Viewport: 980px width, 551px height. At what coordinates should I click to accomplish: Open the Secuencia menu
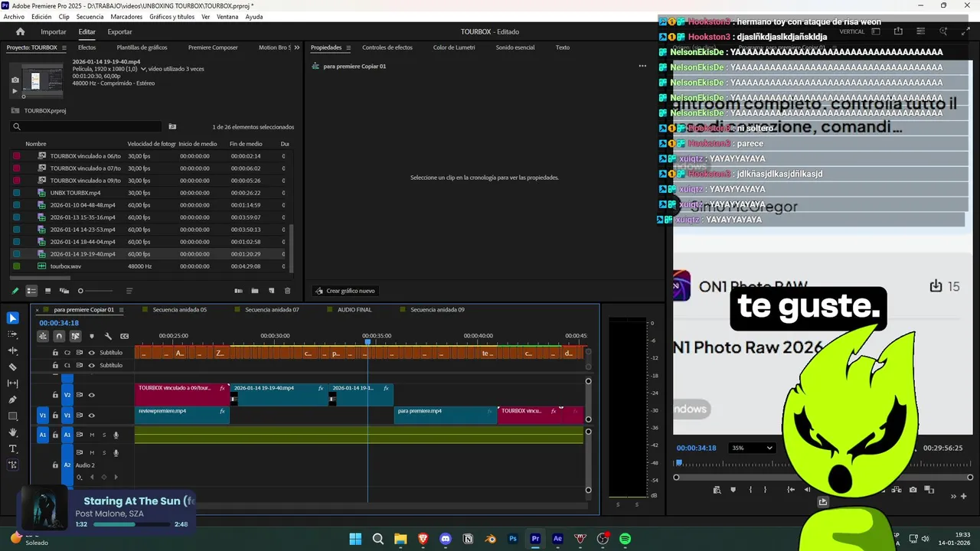click(90, 17)
